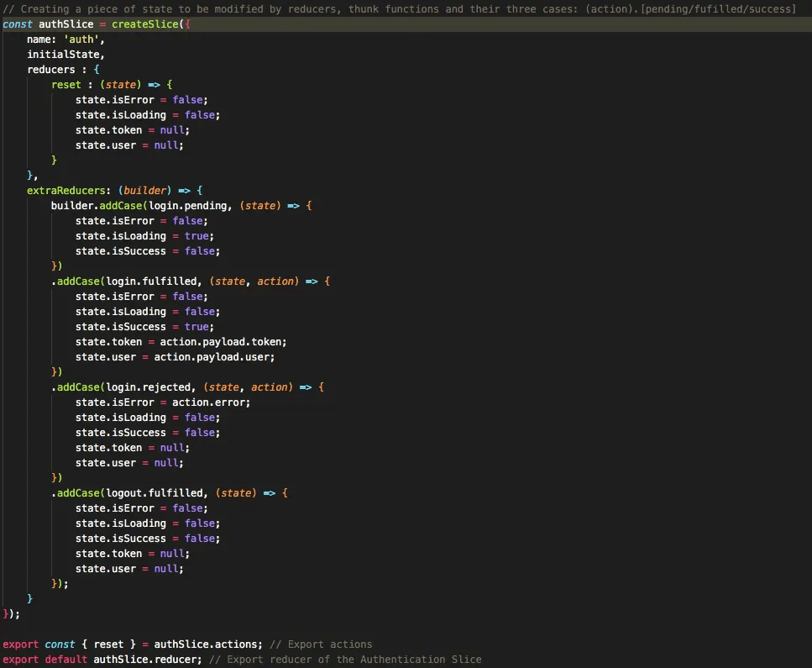Click the reducers key

click(x=50, y=70)
